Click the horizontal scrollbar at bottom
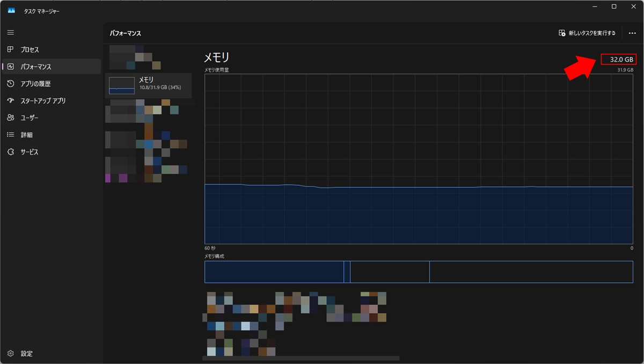 301,358
